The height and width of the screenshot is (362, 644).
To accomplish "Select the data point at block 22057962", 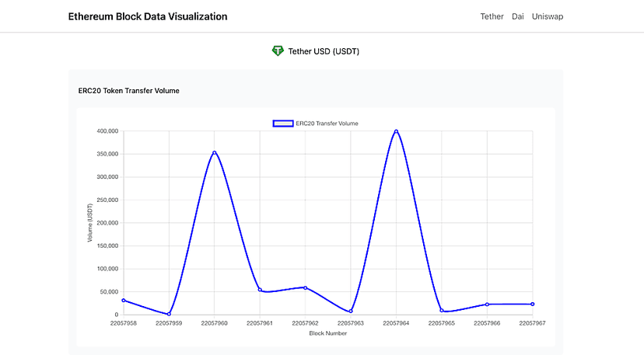I will tap(305, 287).
